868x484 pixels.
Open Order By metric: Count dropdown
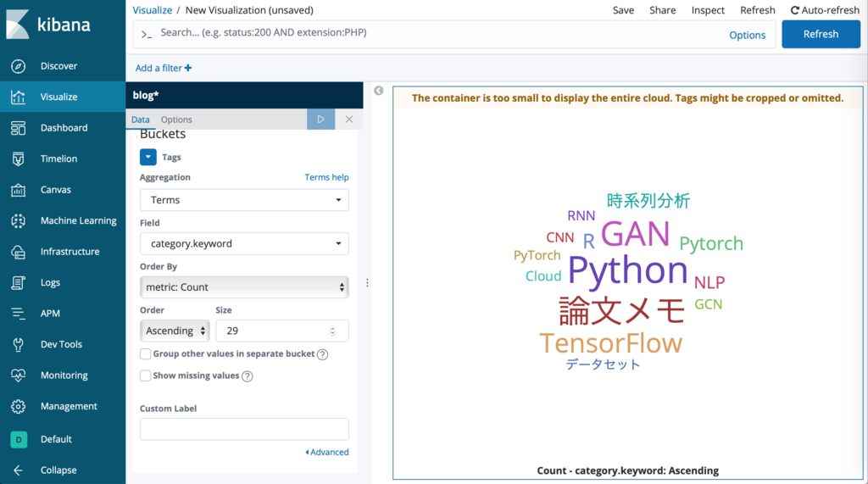pyautogui.click(x=244, y=287)
